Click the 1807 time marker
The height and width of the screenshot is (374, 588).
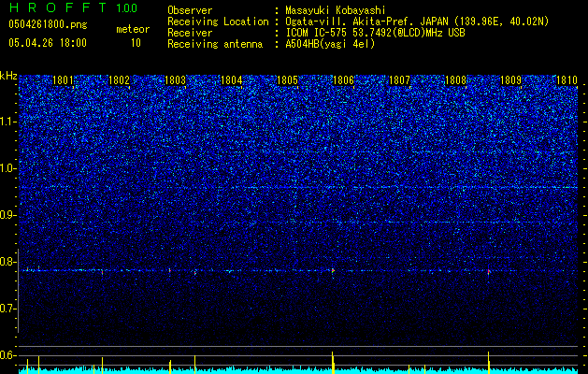coord(399,80)
